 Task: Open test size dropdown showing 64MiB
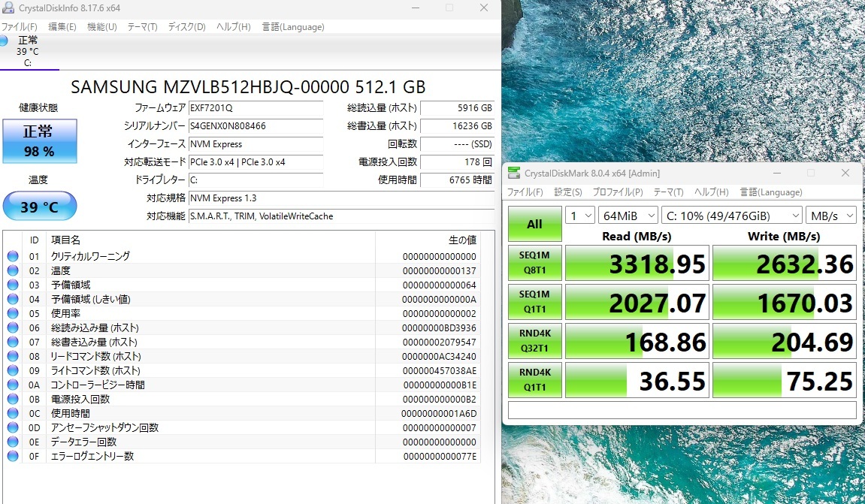coord(628,216)
